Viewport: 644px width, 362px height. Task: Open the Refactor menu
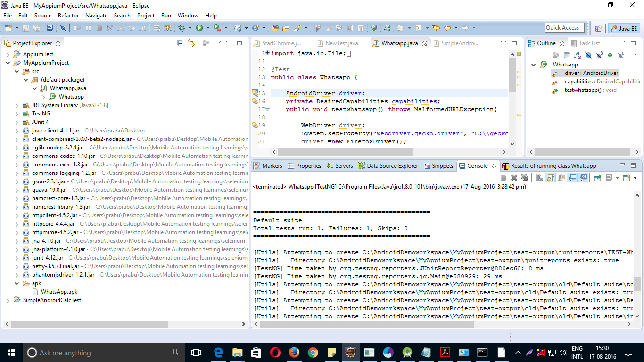tap(68, 15)
